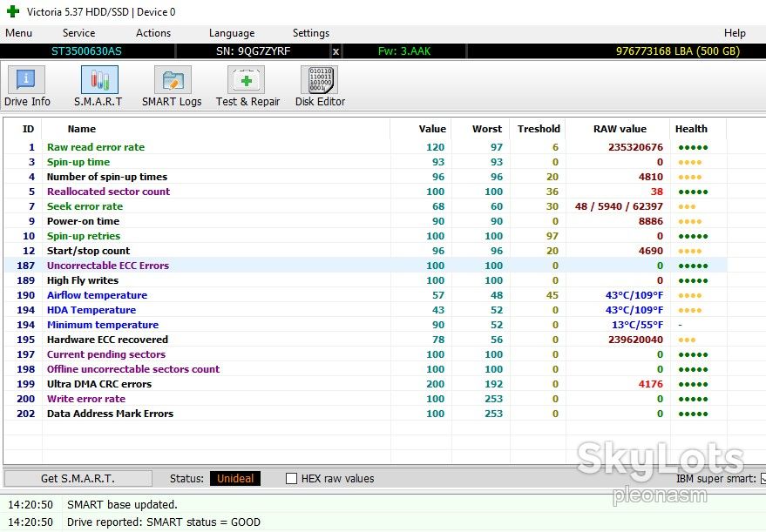This screenshot has height=532, width=766.
Task: Launch the Disk Editor binary icon
Action: pos(320,79)
